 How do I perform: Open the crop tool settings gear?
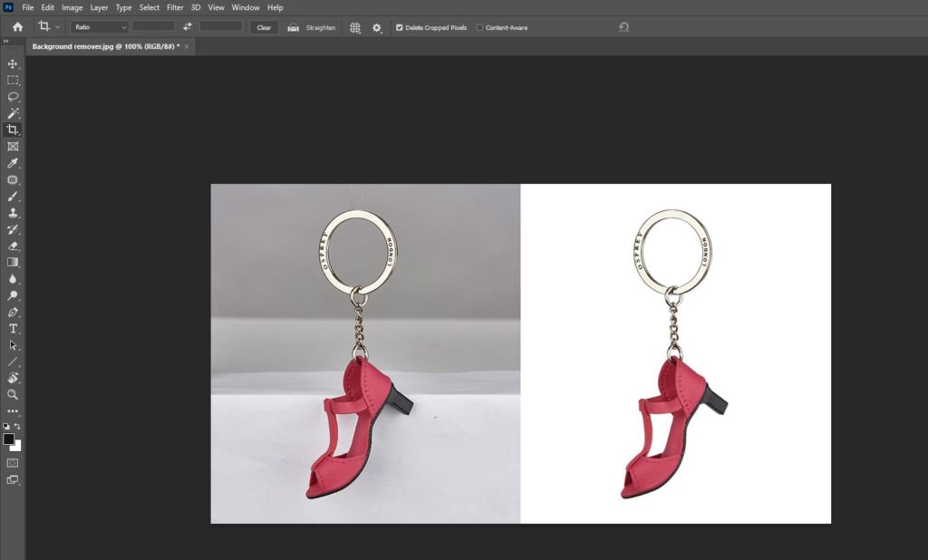[377, 27]
